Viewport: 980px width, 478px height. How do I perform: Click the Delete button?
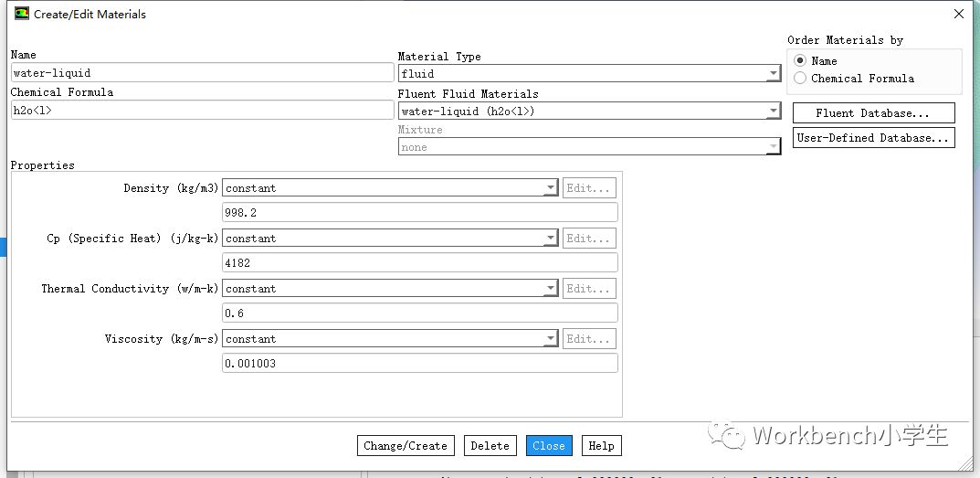pyautogui.click(x=490, y=446)
